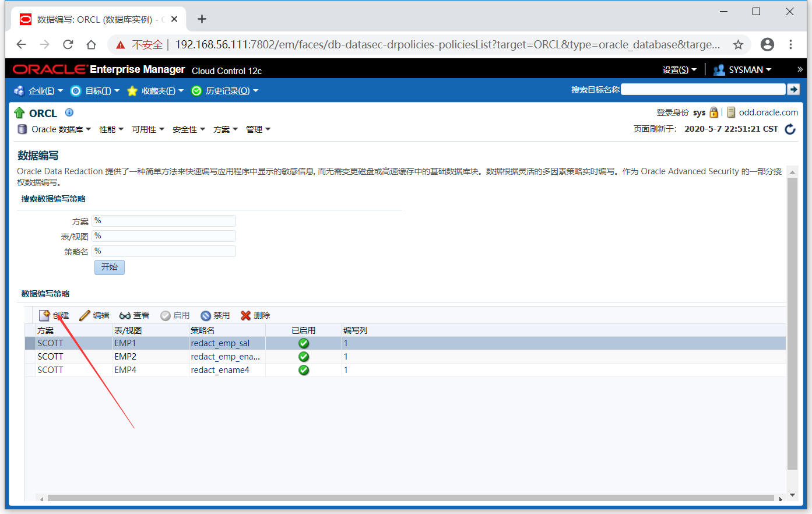Click the lock icon next to sys
Screen dimensions: 812x514
click(713, 112)
